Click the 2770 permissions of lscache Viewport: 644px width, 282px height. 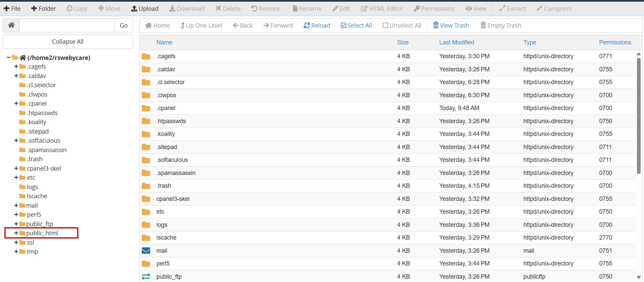pyautogui.click(x=606, y=238)
